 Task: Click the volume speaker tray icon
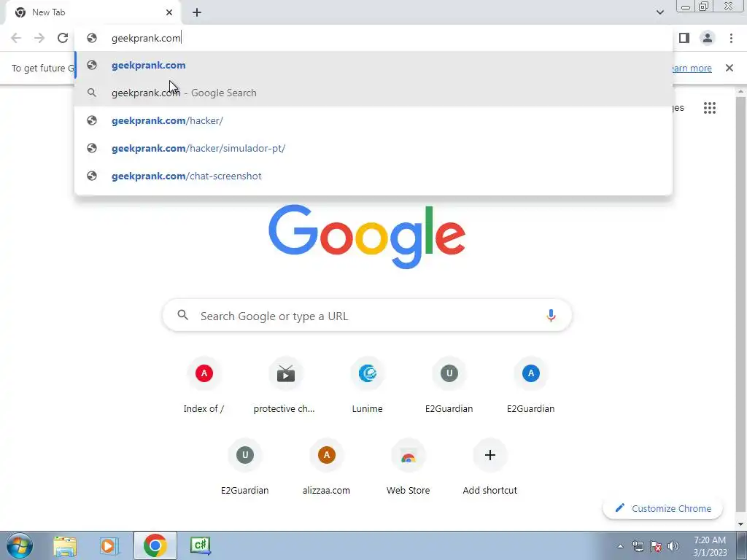pyautogui.click(x=673, y=546)
